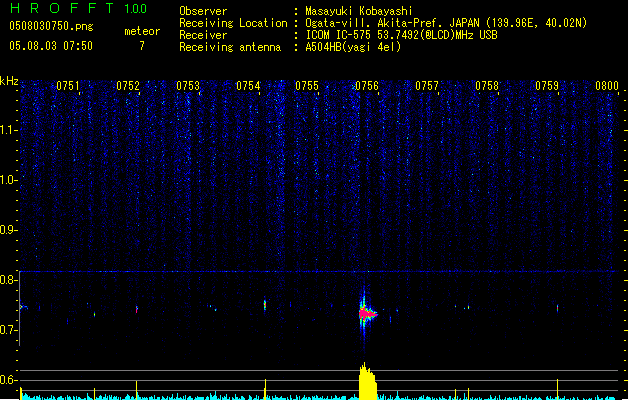629x400 pixels.
Task: Select the 0751 time marker
Action: click(x=68, y=87)
